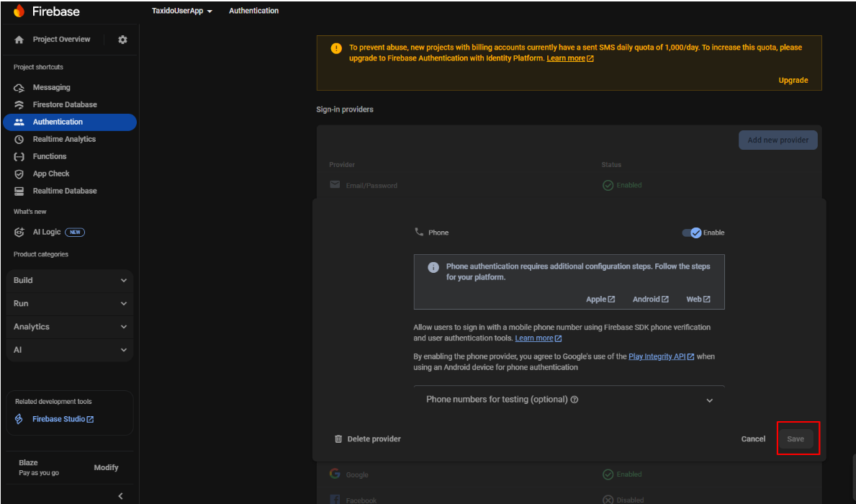Image resolution: width=856 pixels, height=504 pixels.
Task: Open the TaxidoUserApp project dropdown
Action: 181,12
